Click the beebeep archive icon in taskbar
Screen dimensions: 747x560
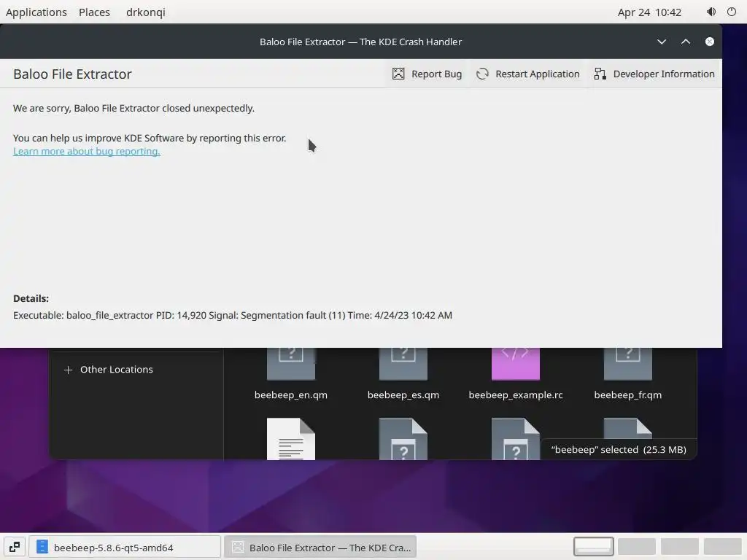42,547
